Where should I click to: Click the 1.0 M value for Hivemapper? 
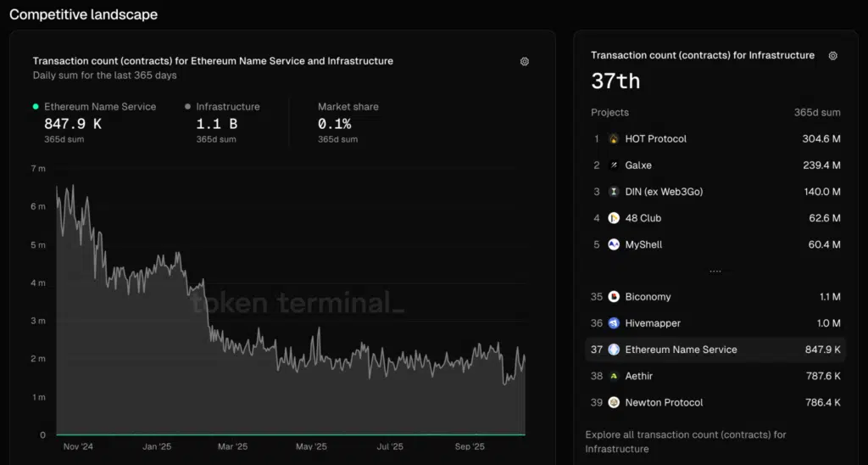(x=829, y=323)
